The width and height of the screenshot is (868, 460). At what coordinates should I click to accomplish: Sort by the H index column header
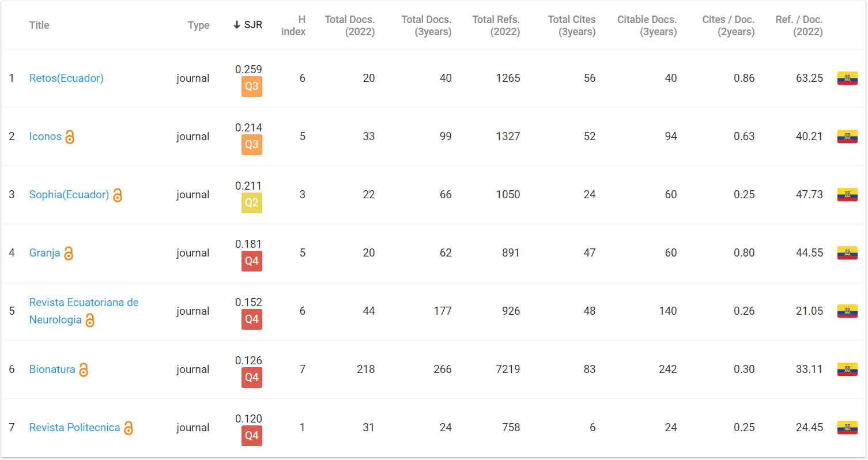[293, 25]
